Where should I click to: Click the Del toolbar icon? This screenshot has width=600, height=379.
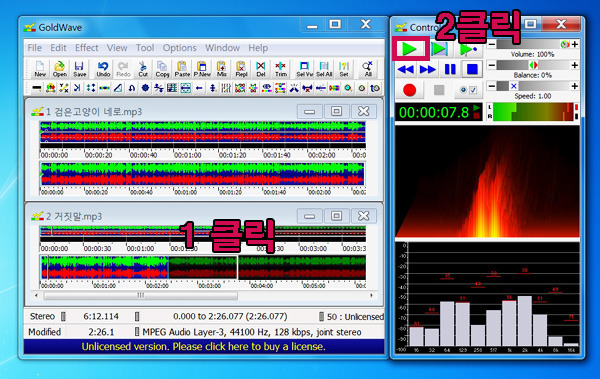point(261,69)
